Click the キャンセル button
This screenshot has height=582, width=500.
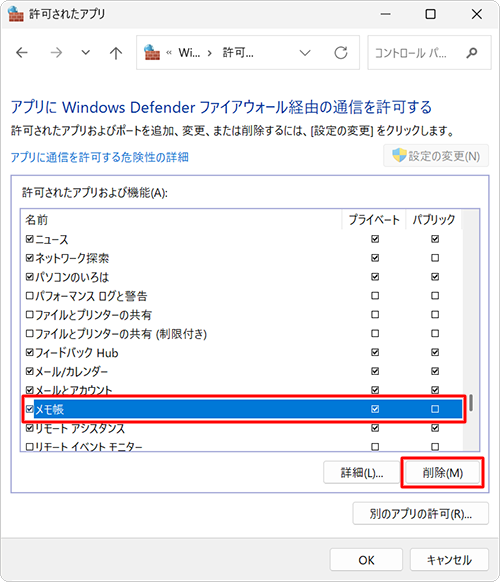(449, 560)
